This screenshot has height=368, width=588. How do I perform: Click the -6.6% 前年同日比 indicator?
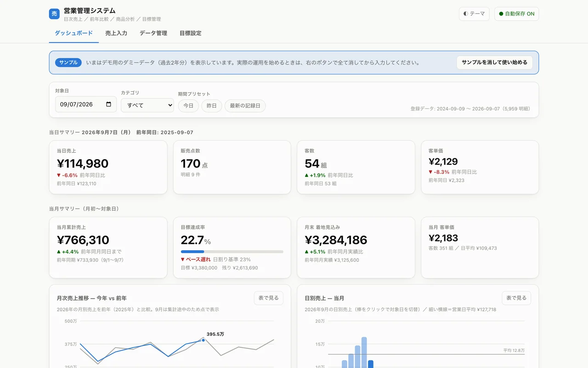(81, 175)
